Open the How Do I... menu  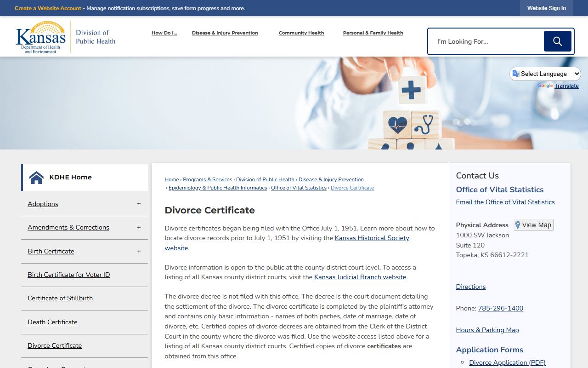pyautogui.click(x=164, y=33)
